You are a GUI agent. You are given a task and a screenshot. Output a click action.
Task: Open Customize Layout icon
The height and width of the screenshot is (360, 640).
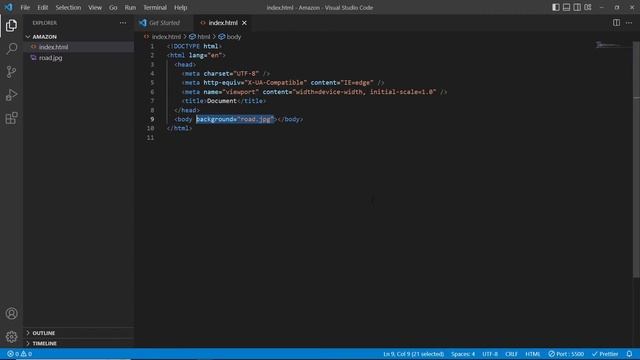588,7
